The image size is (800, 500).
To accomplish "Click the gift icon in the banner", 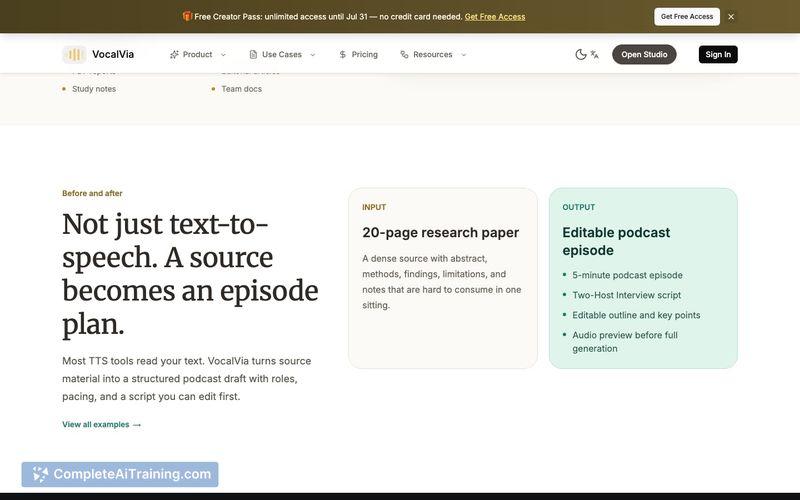I will [x=187, y=16].
